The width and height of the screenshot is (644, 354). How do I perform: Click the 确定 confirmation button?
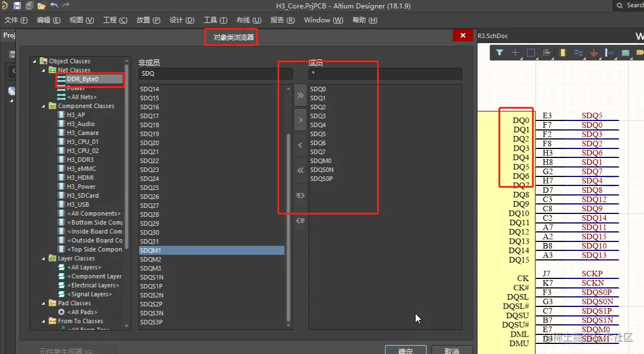click(x=405, y=350)
